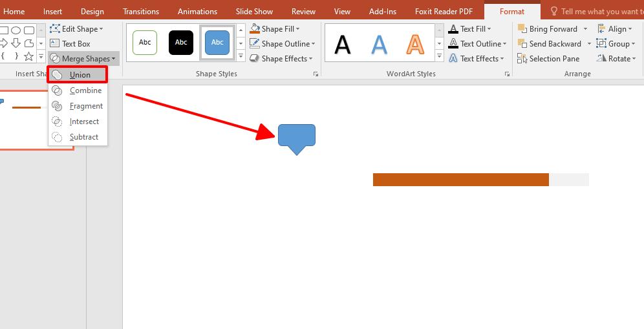Apply the blue gradient WordArt A style

[x=379, y=44]
